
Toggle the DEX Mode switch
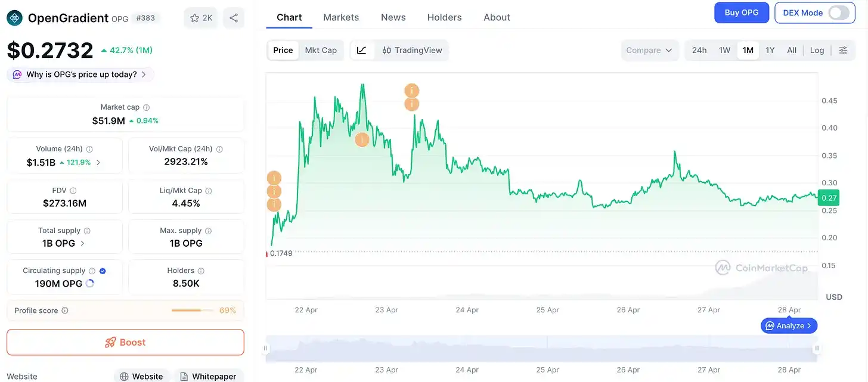pos(838,13)
